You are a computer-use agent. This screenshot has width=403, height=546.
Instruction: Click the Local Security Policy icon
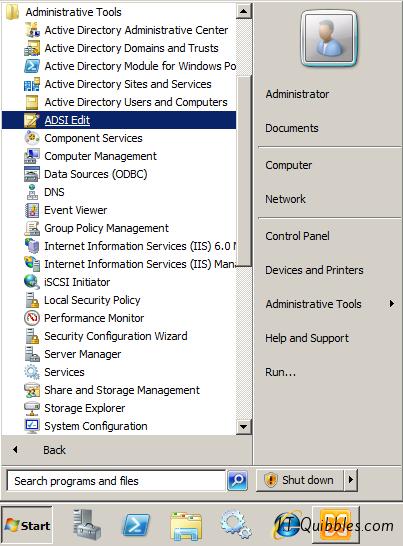32,300
